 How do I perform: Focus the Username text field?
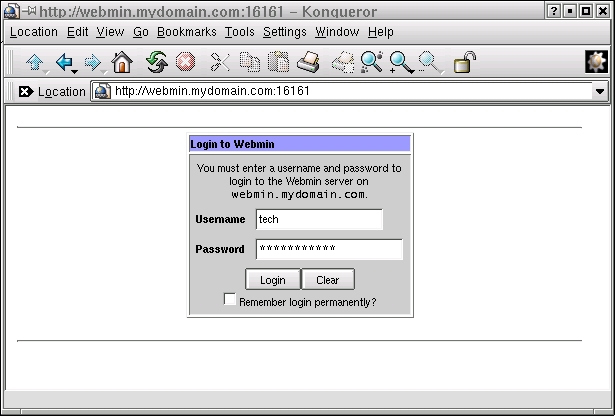(319, 219)
